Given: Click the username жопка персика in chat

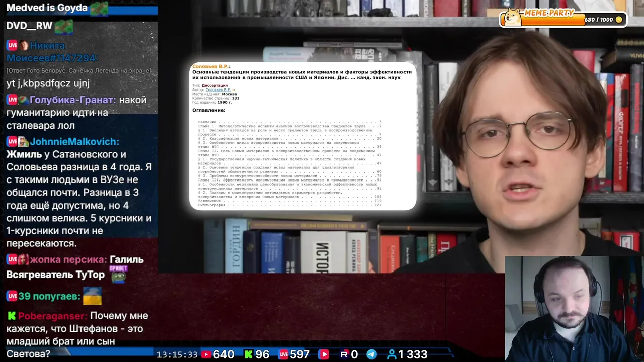Looking at the screenshot, I should [x=68, y=259].
